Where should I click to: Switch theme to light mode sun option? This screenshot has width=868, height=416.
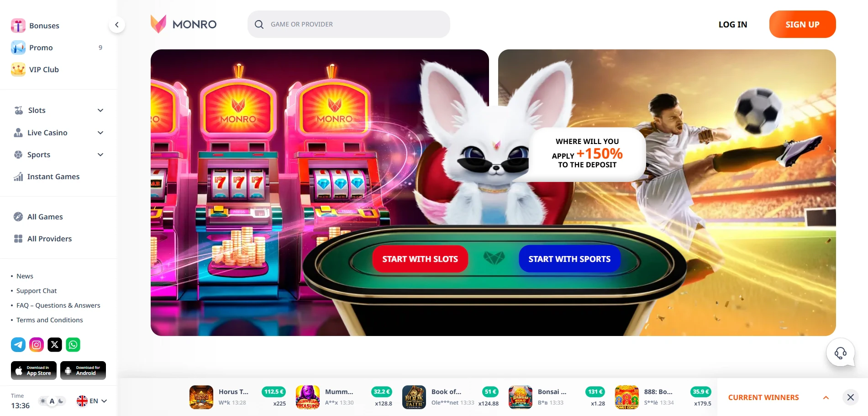(x=43, y=401)
